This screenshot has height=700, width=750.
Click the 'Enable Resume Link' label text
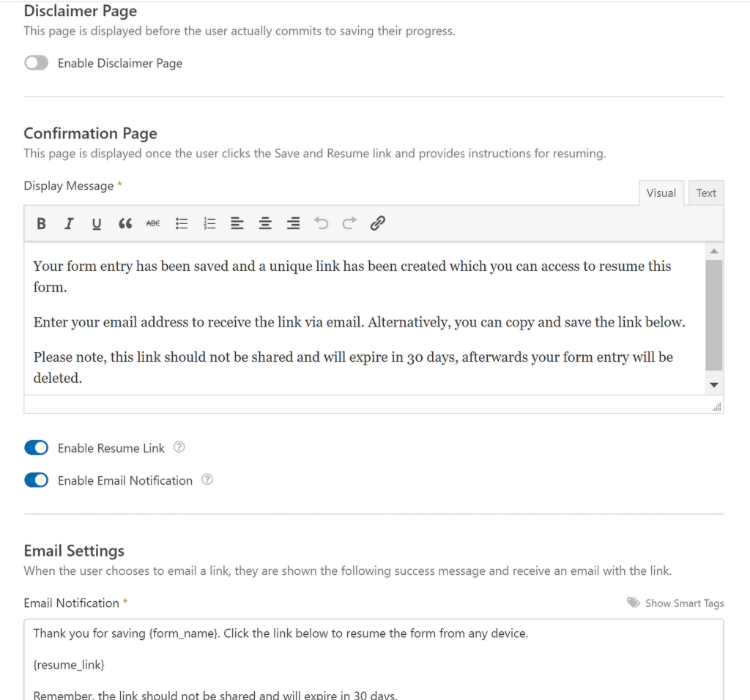pos(111,448)
